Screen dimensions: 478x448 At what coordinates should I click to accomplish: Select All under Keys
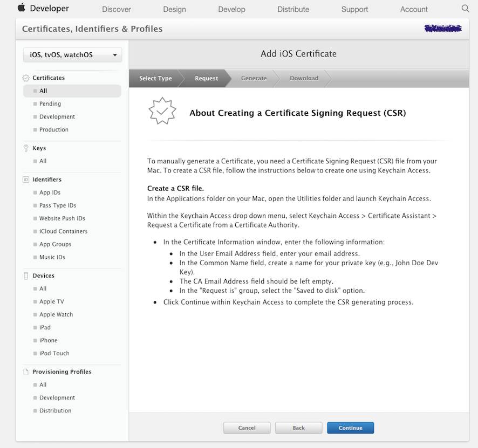point(43,161)
